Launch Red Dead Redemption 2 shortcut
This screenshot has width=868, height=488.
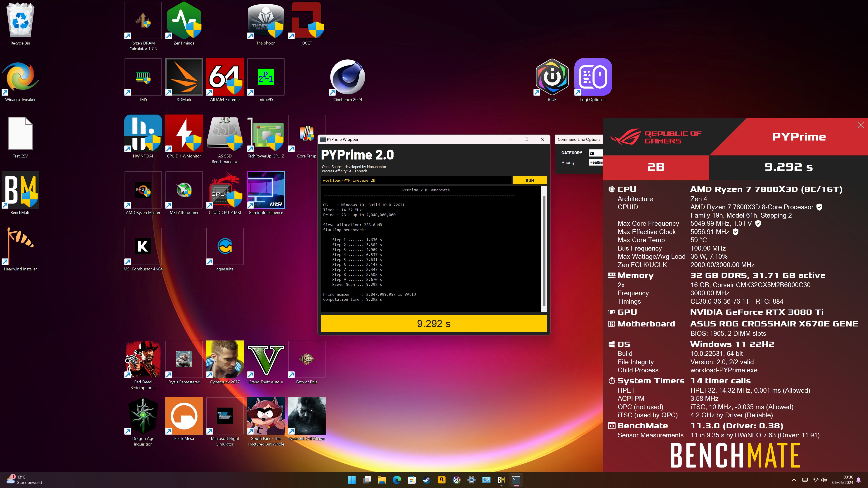click(143, 365)
